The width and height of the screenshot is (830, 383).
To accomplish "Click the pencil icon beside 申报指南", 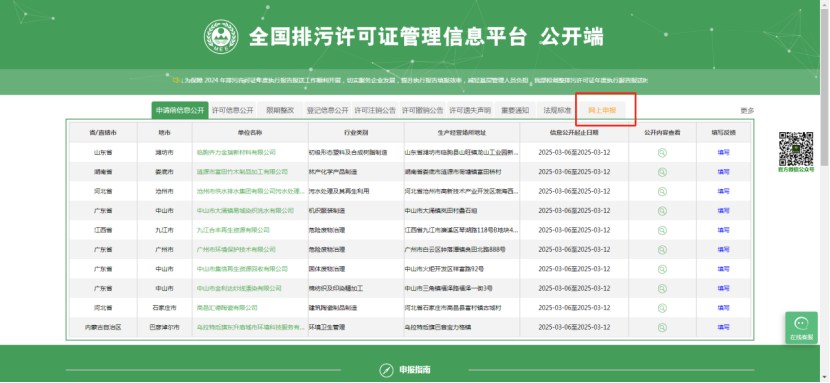I will tap(386, 370).
